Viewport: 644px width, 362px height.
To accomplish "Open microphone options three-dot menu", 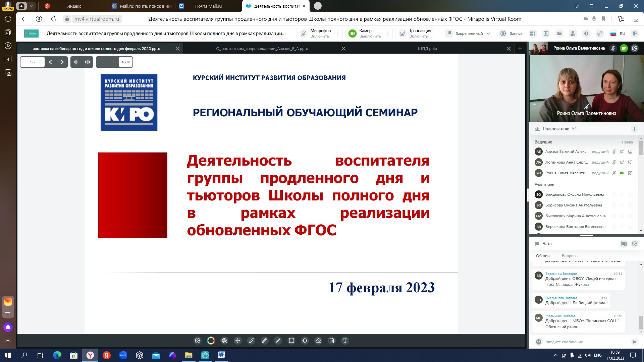I will point(338,34).
